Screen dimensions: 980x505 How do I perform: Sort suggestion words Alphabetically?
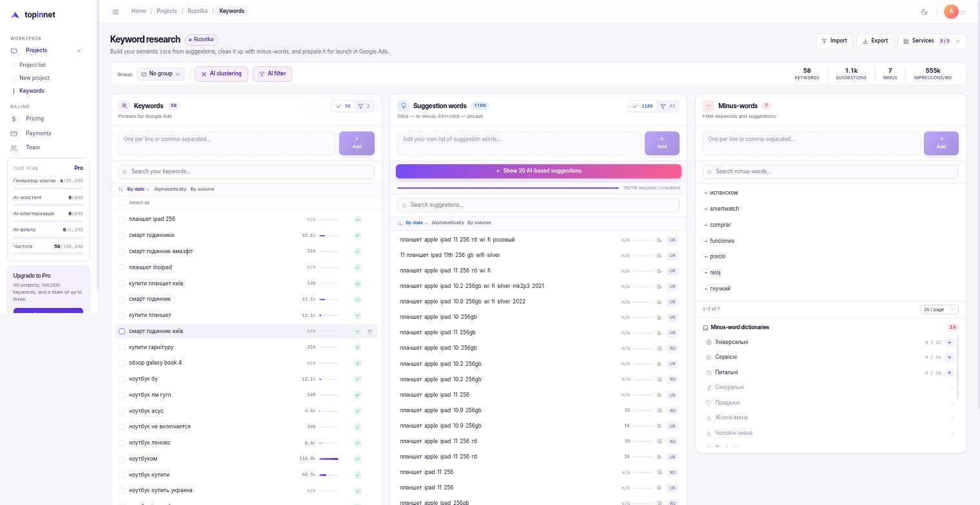pos(447,223)
